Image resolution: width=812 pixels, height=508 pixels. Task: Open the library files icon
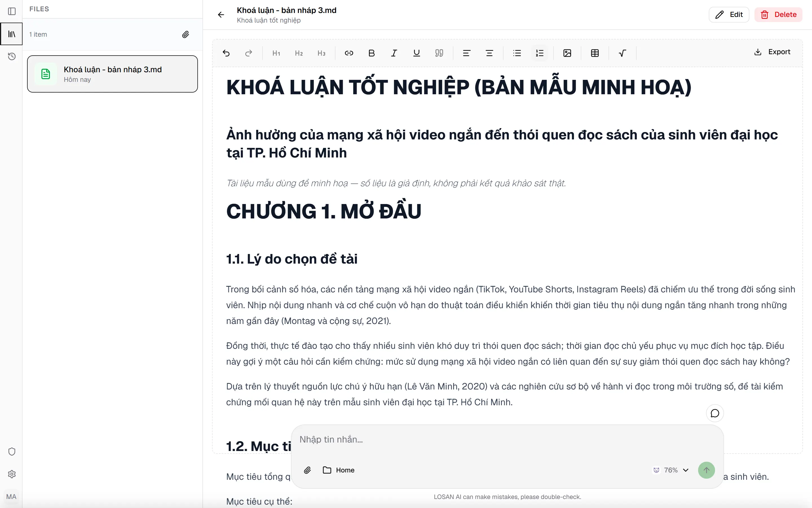11,34
